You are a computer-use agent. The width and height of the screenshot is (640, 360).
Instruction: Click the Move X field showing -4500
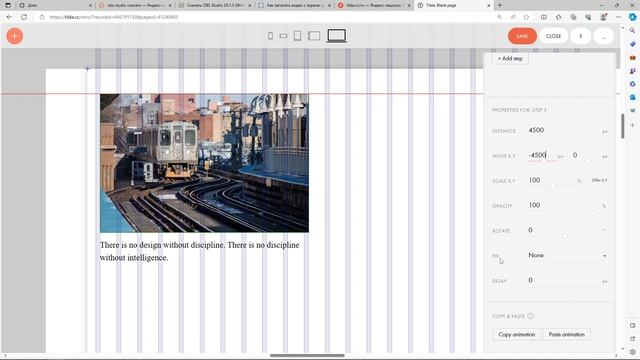[542, 155]
